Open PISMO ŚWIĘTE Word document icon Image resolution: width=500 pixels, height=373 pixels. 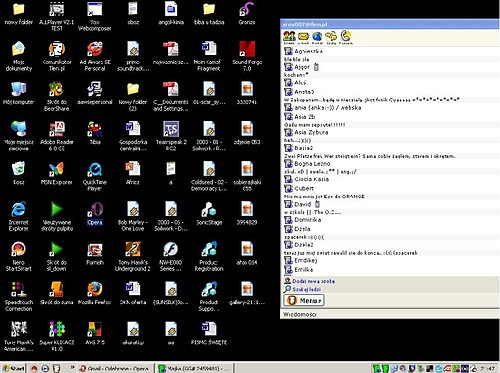[209, 333]
